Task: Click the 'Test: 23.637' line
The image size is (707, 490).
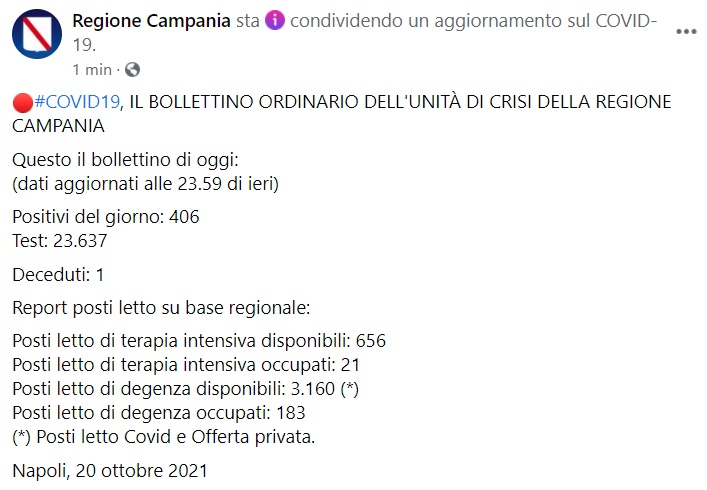Action: click(x=60, y=241)
